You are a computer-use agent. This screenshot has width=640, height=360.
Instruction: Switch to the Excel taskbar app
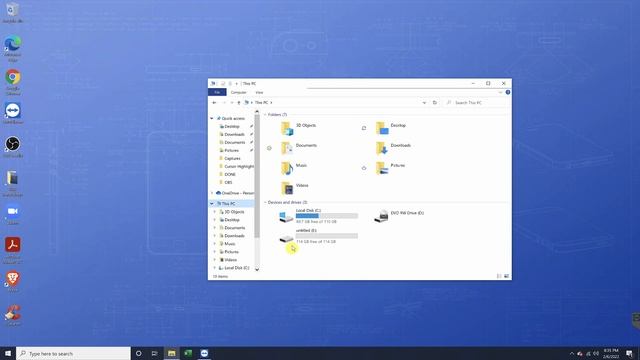coord(188,353)
